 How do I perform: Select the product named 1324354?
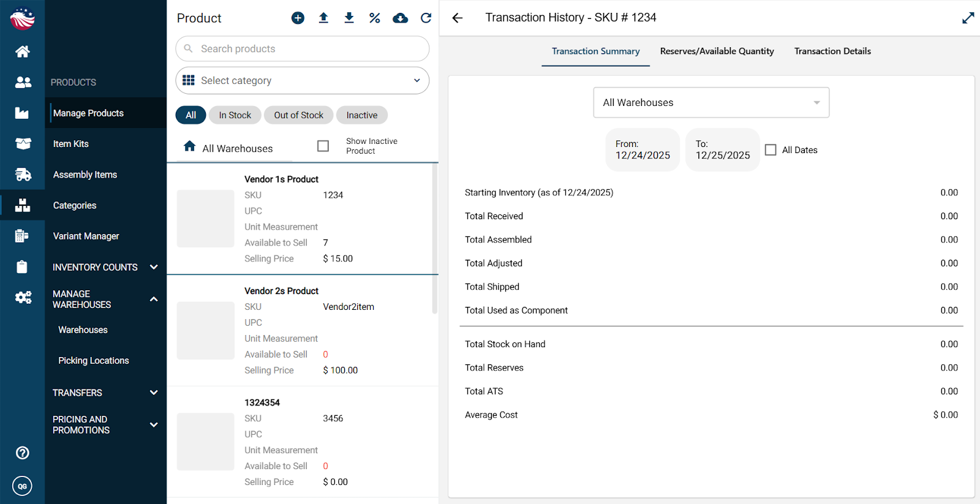300,442
